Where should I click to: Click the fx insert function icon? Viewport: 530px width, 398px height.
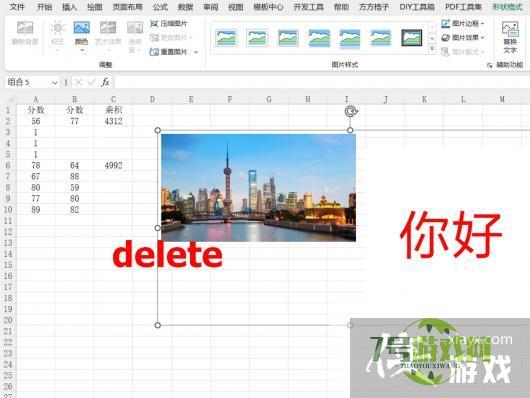pos(105,82)
